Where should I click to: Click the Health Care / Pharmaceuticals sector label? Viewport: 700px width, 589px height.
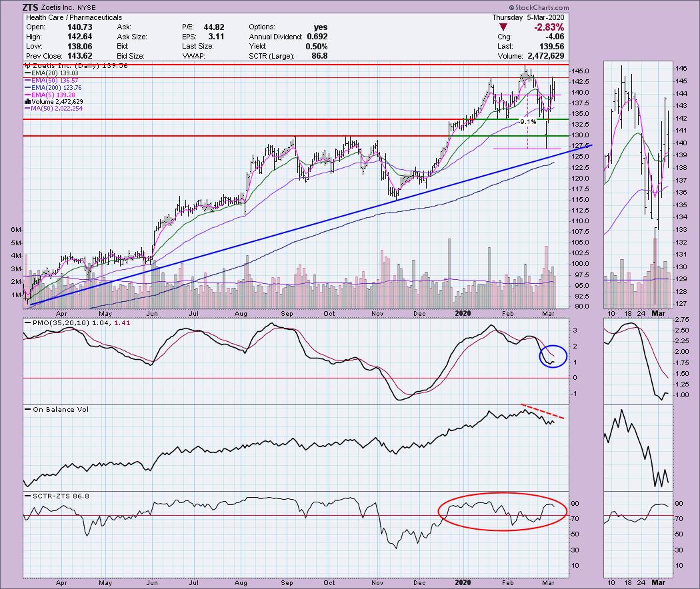pyautogui.click(x=74, y=17)
